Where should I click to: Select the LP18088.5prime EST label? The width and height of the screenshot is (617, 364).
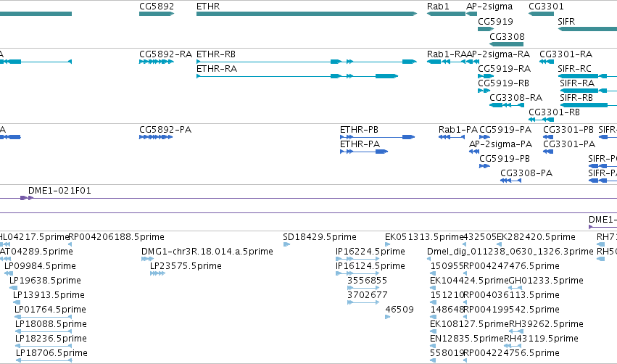(x=51, y=324)
